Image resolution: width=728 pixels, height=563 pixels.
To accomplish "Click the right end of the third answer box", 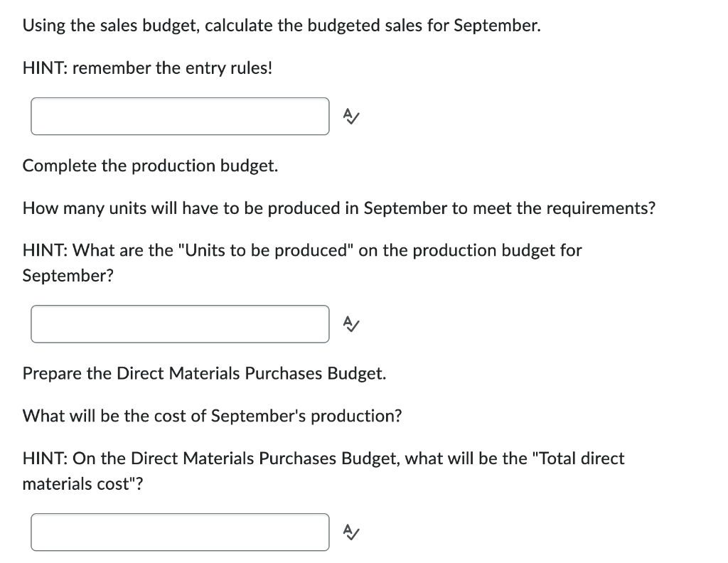I will tap(326, 532).
